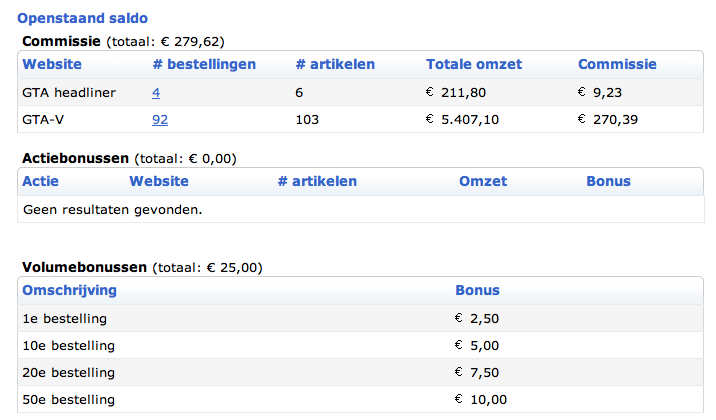Image resolution: width=716 pixels, height=420 pixels.
Task: Sort Actiebonussen table by Website header
Action: click(159, 181)
